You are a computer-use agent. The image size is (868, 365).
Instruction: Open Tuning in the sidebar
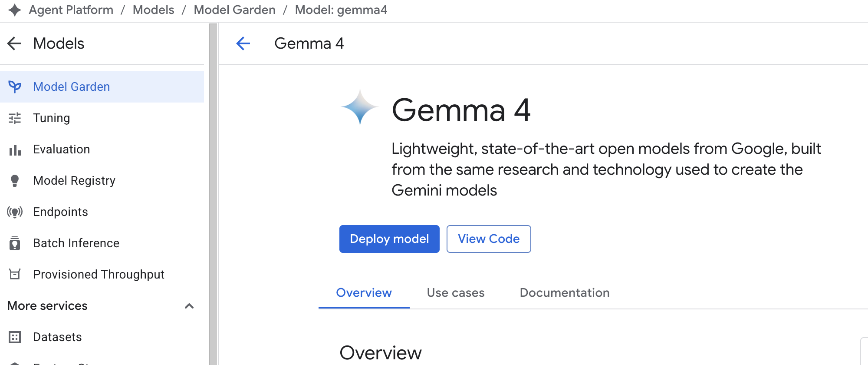[102, 118]
